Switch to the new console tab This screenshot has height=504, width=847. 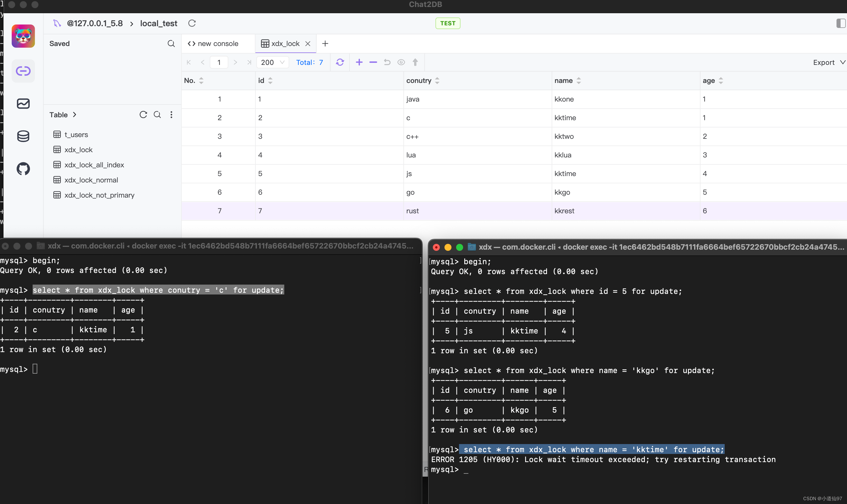(213, 43)
